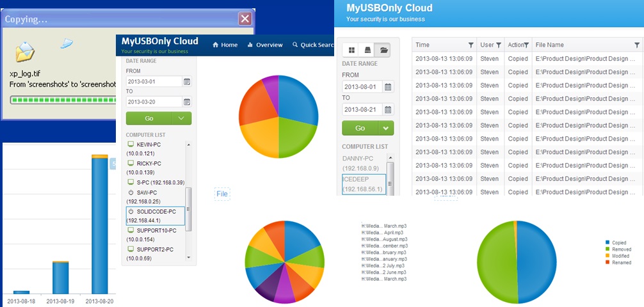Click the folder icon in Copying dialog
644x307 pixels.
[x=25, y=52]
